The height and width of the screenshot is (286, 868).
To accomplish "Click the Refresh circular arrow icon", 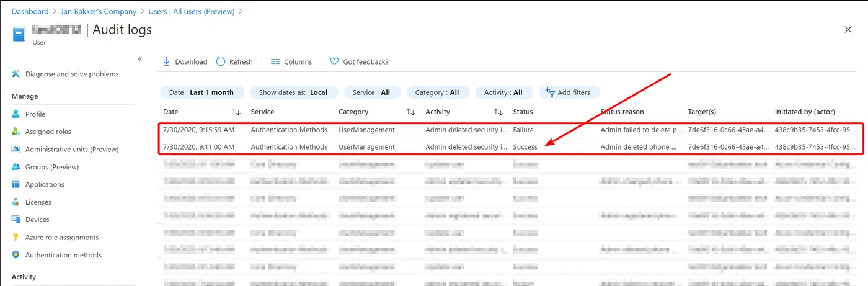I will tap(221, 61).
